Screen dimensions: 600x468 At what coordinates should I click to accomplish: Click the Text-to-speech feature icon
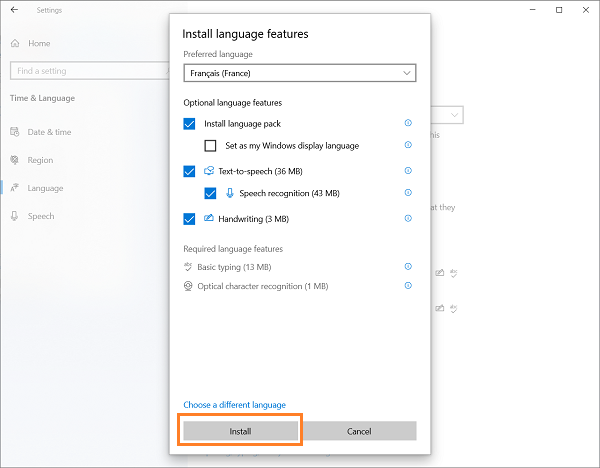point(209,171)
